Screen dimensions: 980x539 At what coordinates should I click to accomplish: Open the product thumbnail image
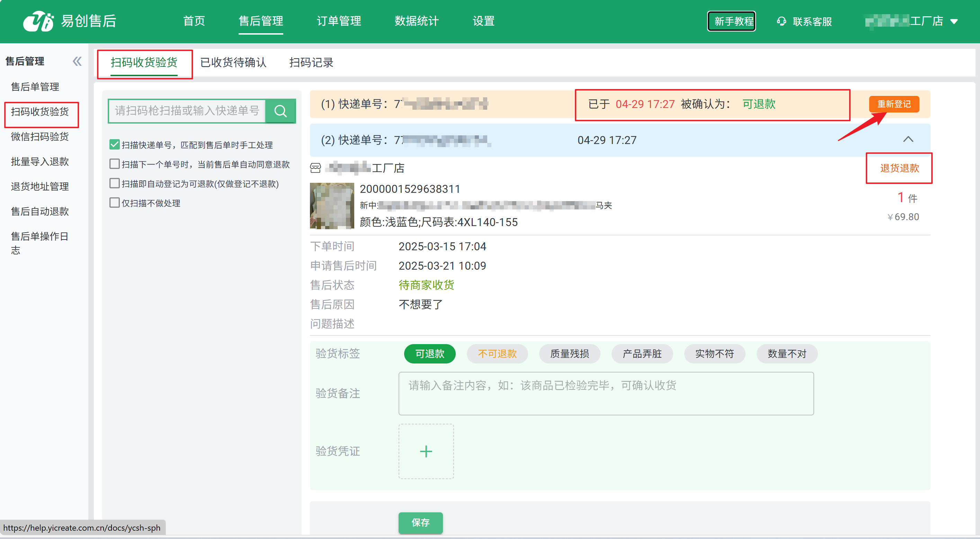coord(332,206)
